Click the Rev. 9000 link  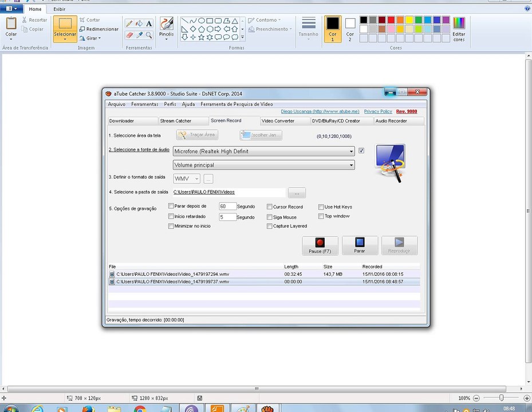[407, 111]
